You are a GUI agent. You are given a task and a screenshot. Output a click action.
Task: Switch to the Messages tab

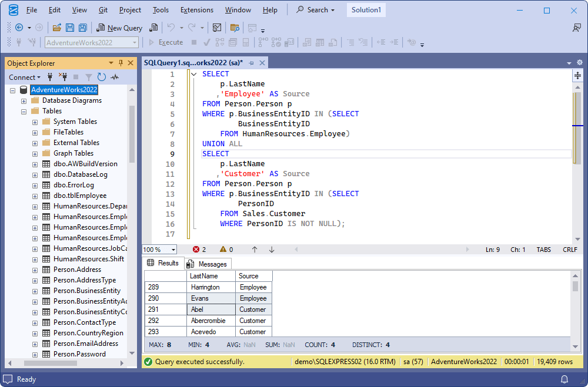coord(208,264)
